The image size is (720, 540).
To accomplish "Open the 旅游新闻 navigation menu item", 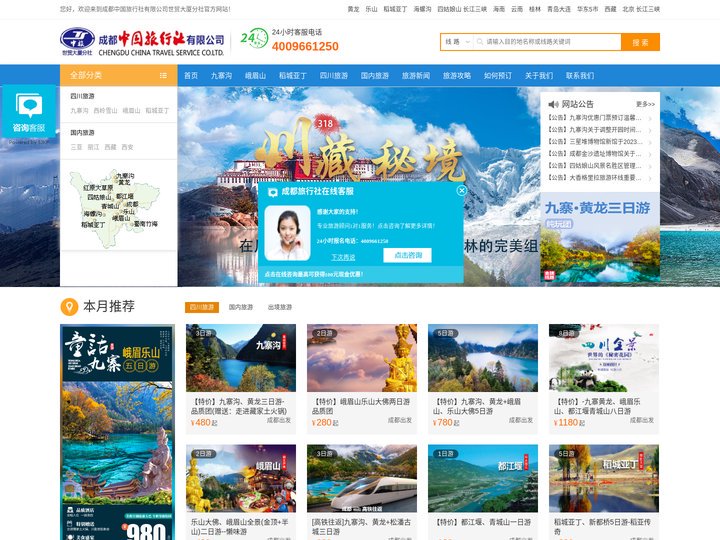I will tap(416, 76).
